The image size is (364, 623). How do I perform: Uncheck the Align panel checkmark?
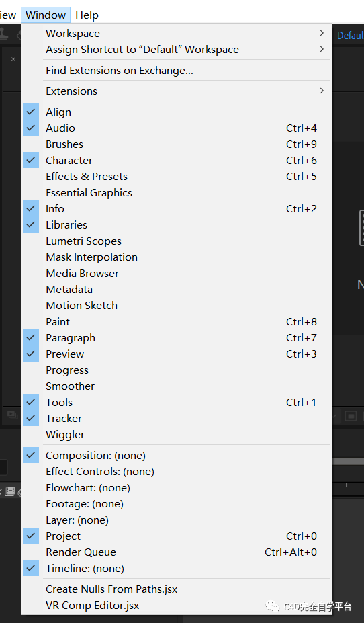(31, 112)
